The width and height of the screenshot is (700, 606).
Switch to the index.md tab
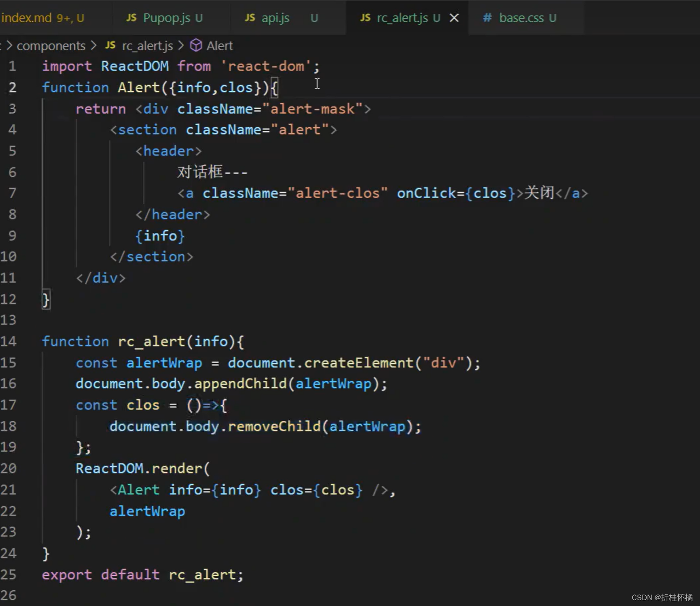point(43,18)
